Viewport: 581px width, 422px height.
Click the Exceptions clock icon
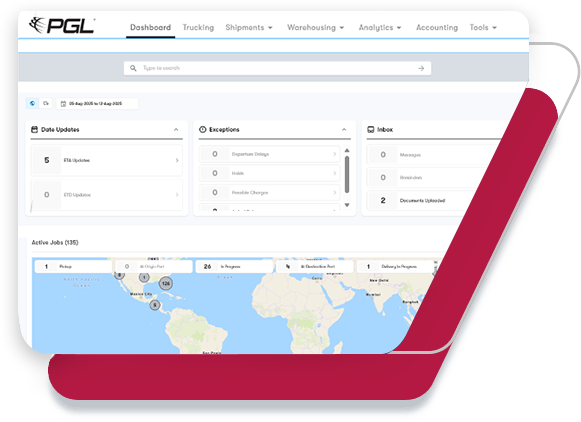coord(203,129)
